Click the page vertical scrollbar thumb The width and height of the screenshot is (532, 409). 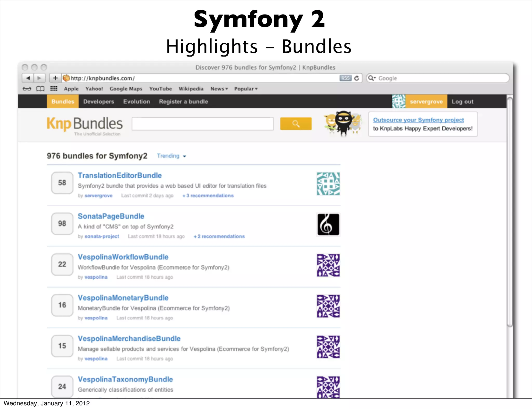pos(510,212)
